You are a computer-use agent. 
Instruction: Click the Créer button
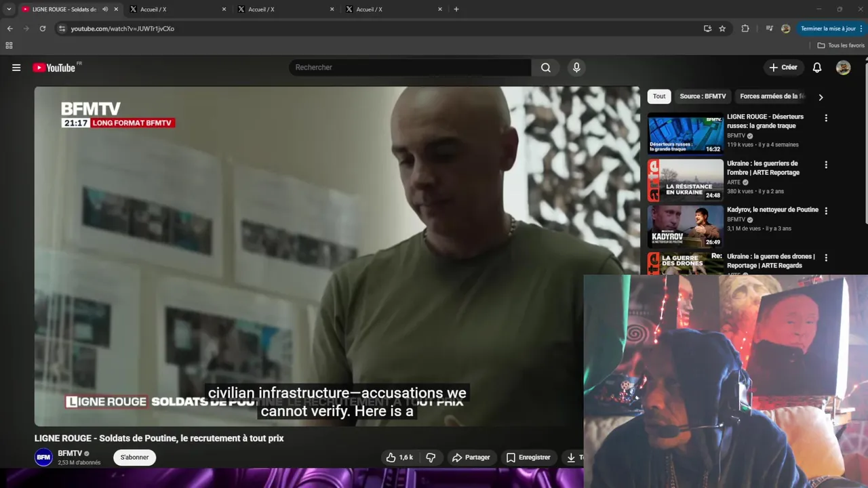coord(783,68)
